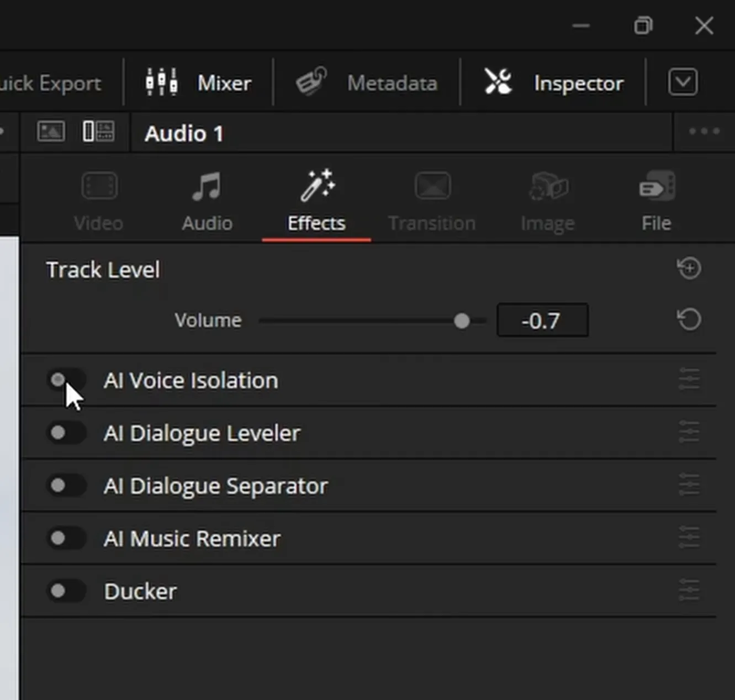Click the Track Level section header
Image resolution: width=735 pixels, height=700 pixels.
click(103, 270)
